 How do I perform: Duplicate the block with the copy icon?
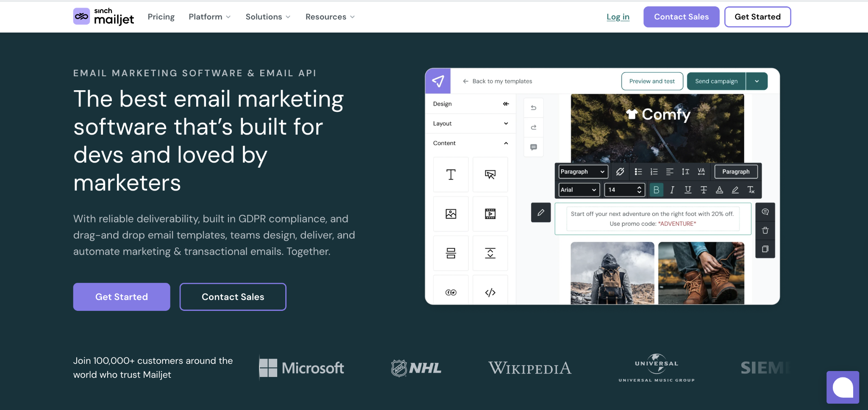click(765, 249)
